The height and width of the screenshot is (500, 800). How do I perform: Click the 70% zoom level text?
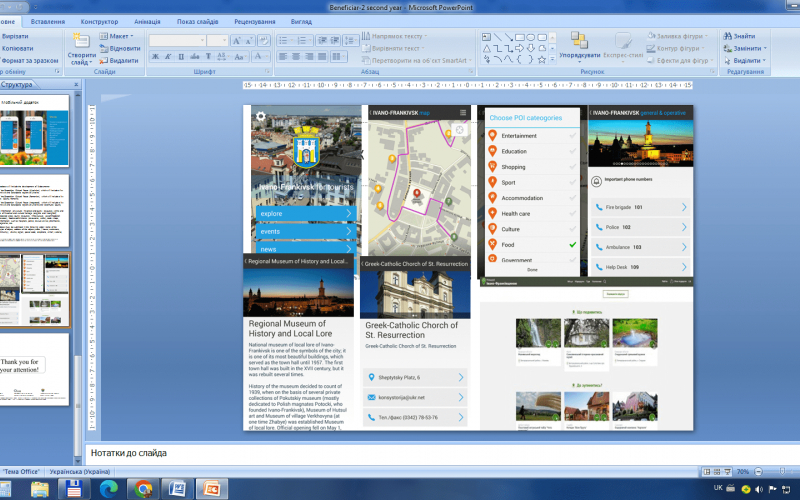pyautogui.click(x=743, y=472)
